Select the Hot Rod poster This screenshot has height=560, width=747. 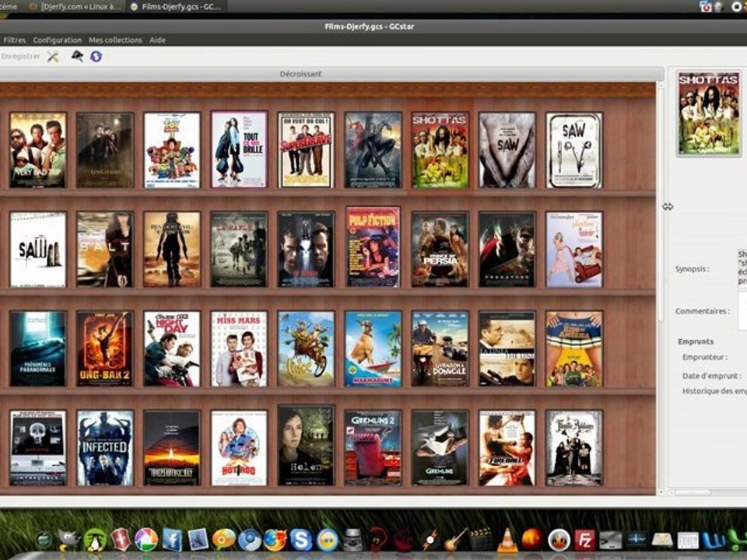click(239, 448)
